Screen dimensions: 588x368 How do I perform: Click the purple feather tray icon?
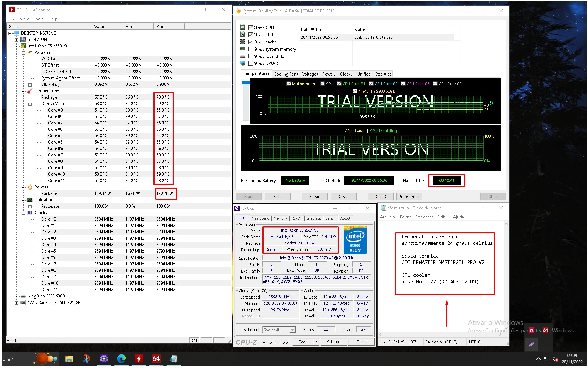tap(531, 344)
